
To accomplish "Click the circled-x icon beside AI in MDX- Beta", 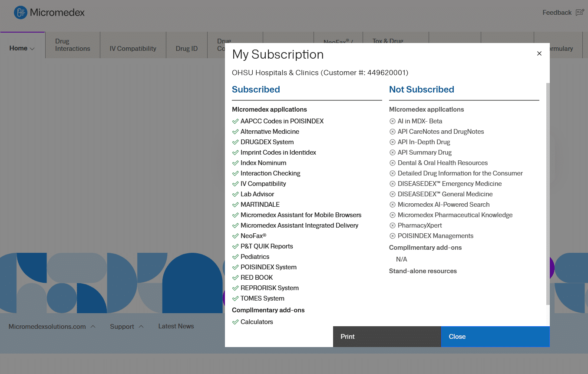I will tap(393, 121).
